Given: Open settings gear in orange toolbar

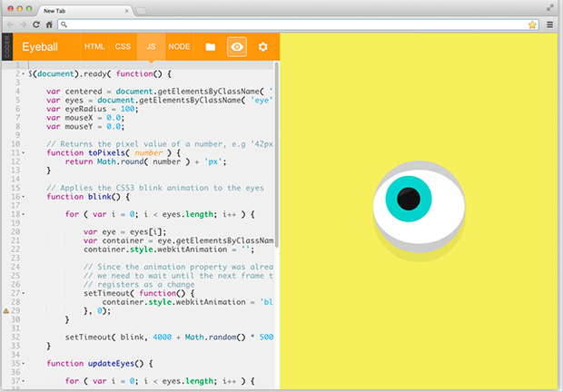Looking at the screenshot, I should [x=263, y=46].
